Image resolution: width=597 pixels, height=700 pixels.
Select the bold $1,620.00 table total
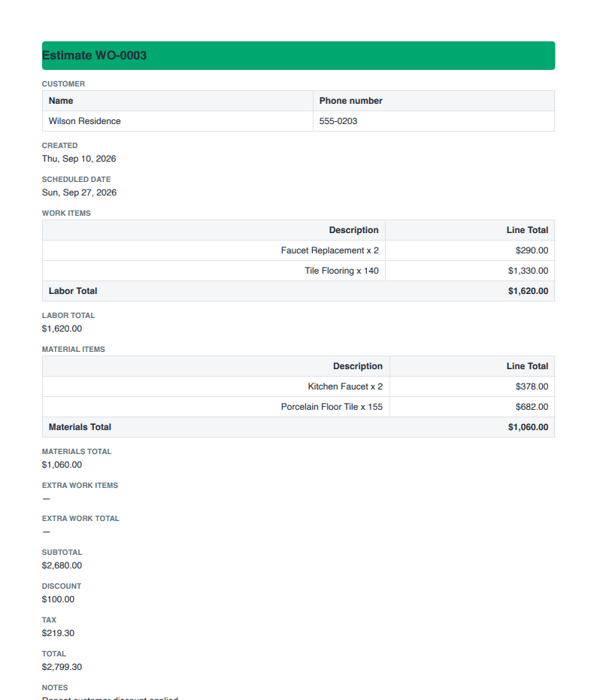(528, 291)
